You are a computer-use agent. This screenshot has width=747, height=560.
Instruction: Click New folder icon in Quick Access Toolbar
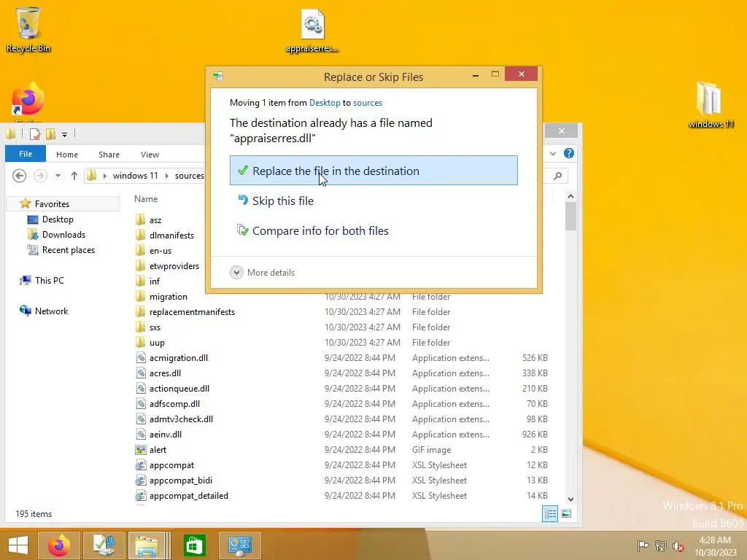(50, 134)
